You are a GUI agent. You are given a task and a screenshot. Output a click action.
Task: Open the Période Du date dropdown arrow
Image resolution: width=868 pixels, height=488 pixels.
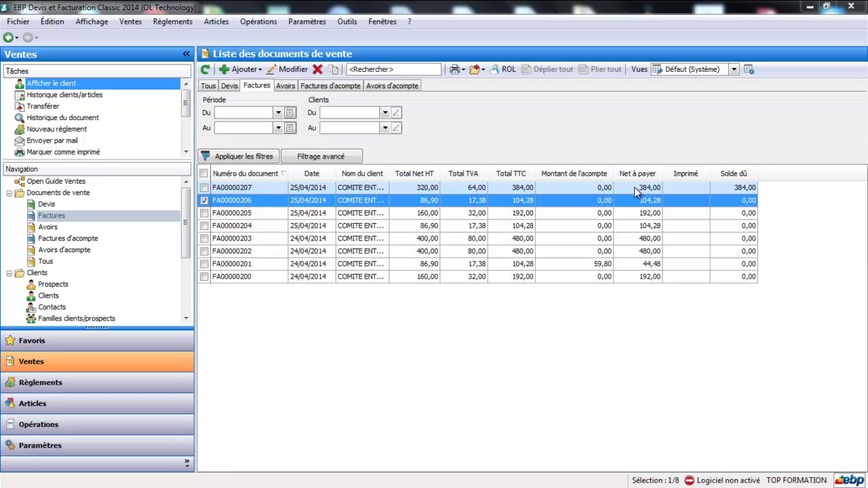pos(277,113)
